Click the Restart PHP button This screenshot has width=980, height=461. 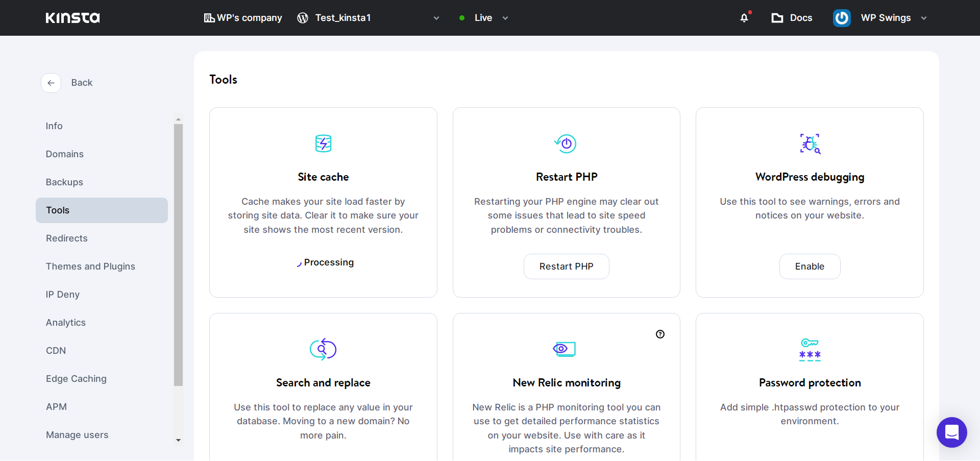(x=566, y=266)
